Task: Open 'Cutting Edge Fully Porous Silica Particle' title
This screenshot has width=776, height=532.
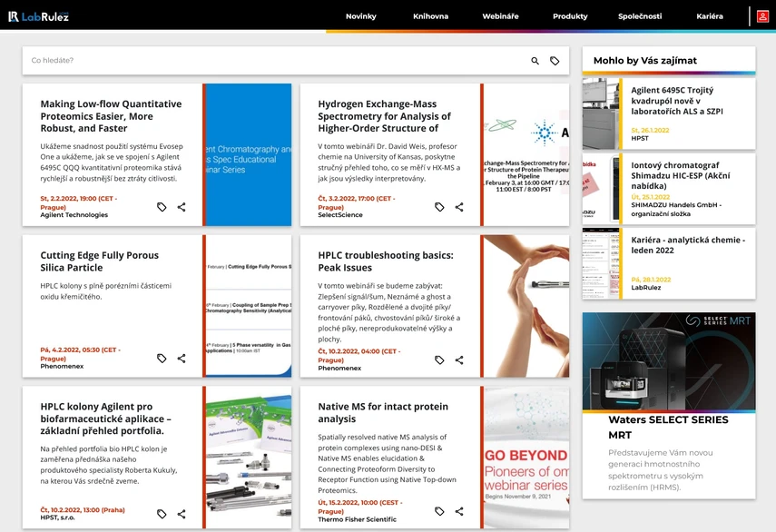Action: [x=100, y=261]
